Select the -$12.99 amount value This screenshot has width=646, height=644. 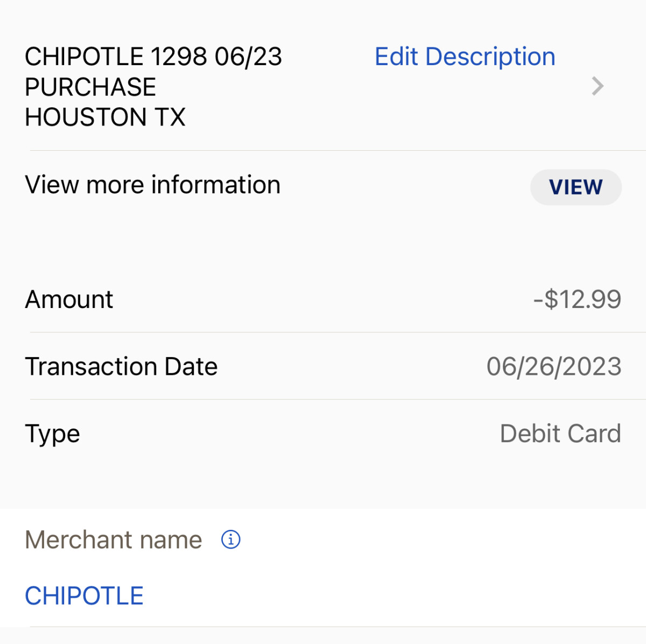click(x=577, y=299)
